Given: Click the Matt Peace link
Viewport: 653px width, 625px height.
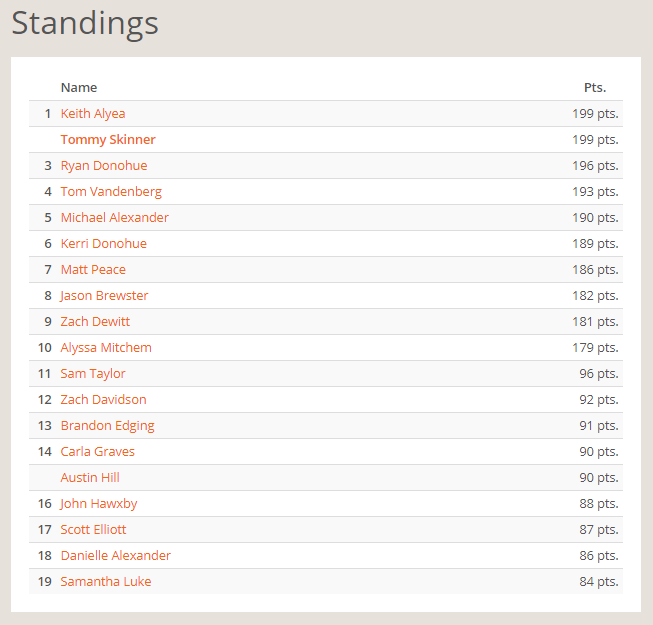Looking at the screenshot, I should click(93, 270).
